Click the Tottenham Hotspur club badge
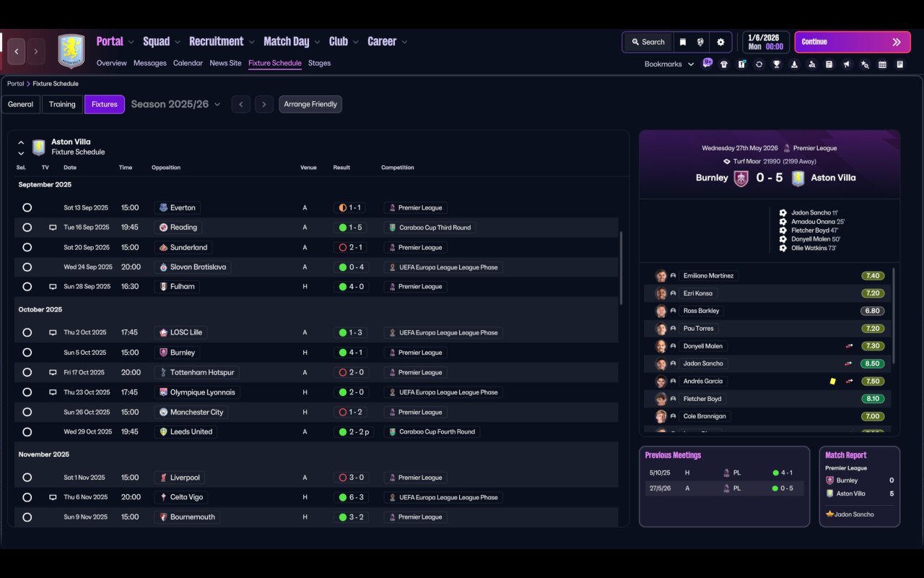 [x=163, y=373]
